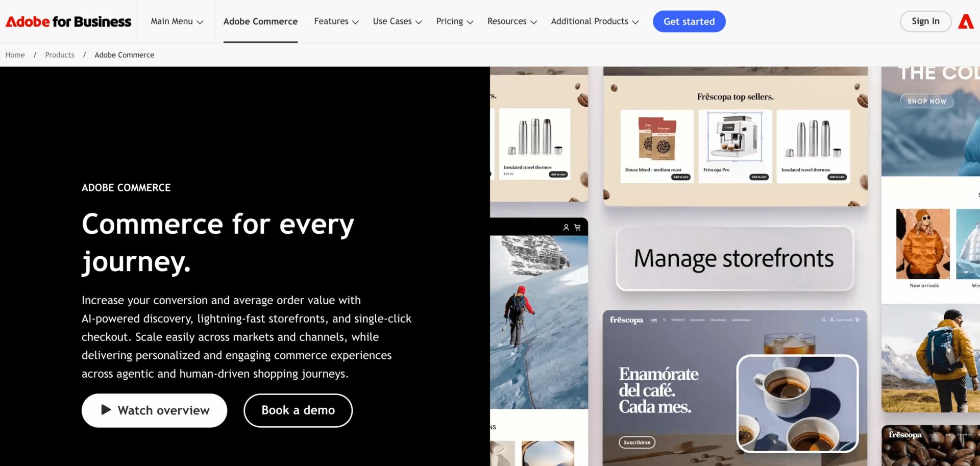
Task: Open Additional Products dropdown
Action: (595, 21)
